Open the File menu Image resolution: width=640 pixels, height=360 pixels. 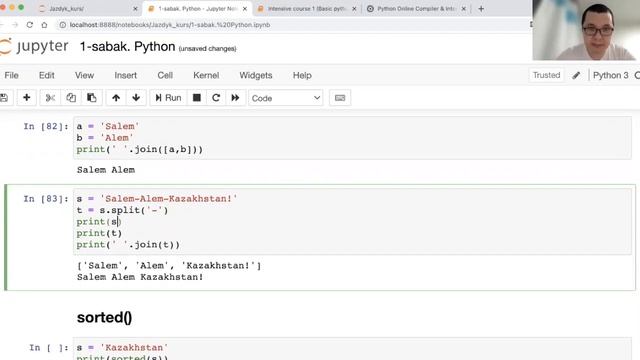11,76
